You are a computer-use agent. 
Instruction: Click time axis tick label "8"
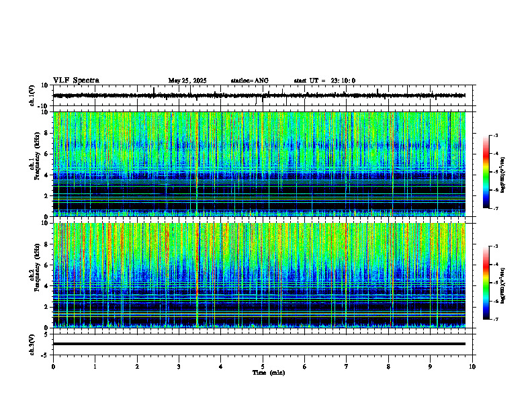pos(388,367)
